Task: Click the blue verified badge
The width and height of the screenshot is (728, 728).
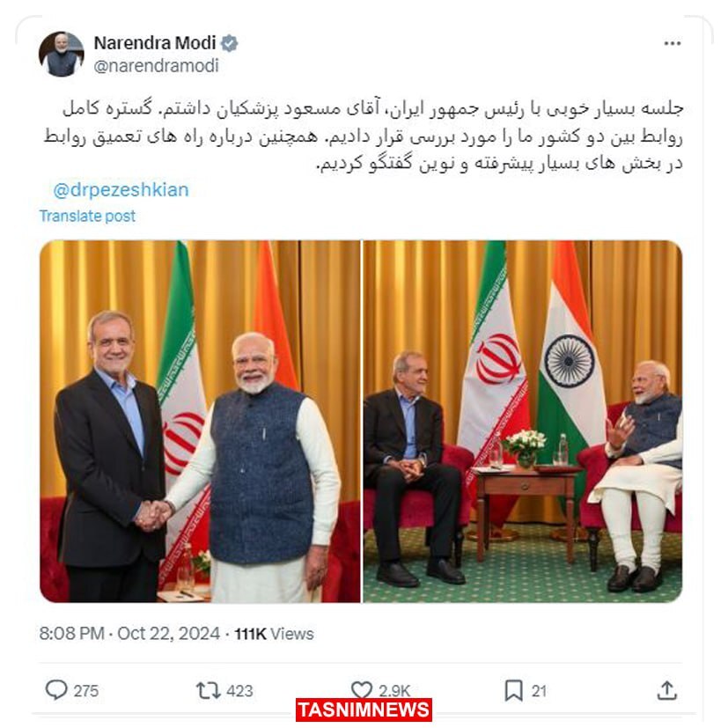Action: coord(229,43)
